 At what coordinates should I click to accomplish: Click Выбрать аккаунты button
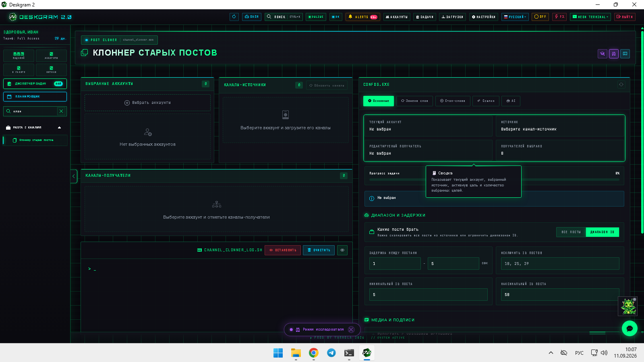pyautogui.click(x=147, y=103)
